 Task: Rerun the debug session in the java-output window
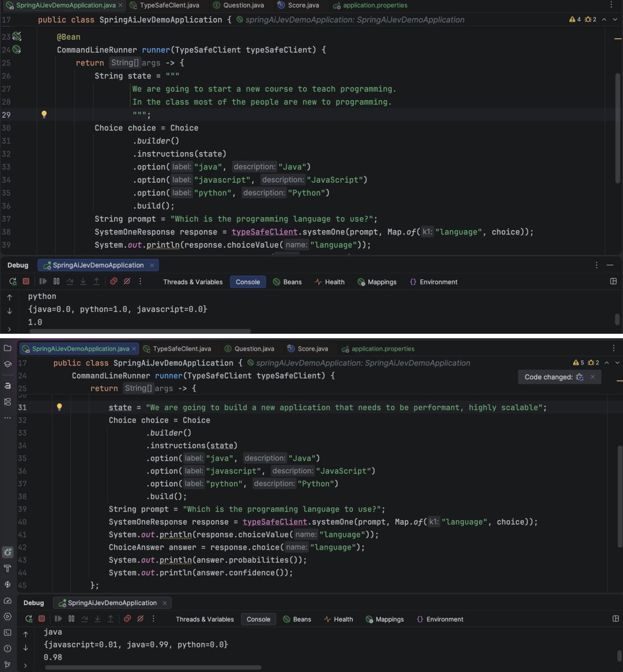click(29, 619)
